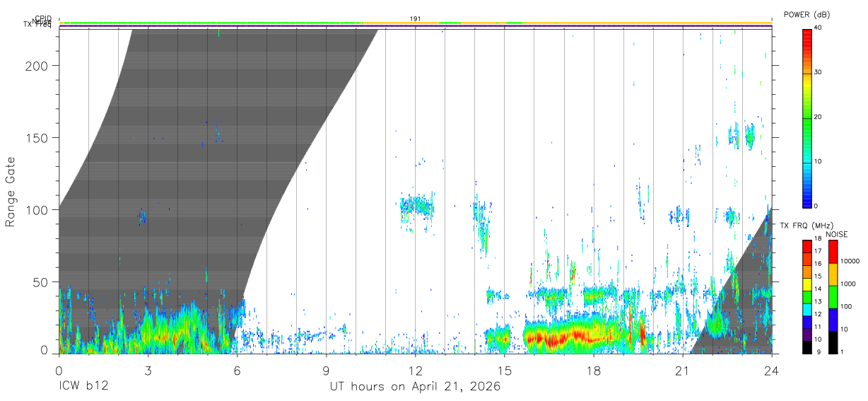The image size is (868, 401).
Task: Click the TX Freq row label
Action: click(x=37, y=25)
